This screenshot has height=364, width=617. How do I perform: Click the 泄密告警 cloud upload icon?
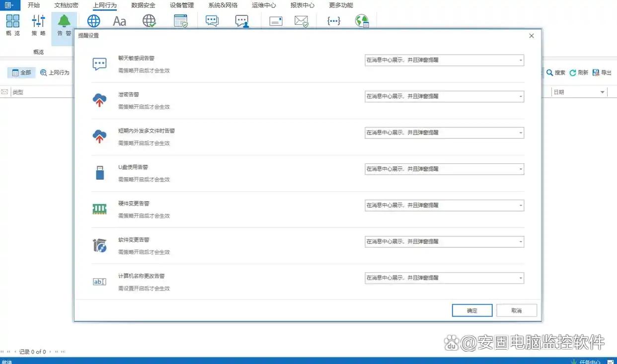tap(100, 100)
